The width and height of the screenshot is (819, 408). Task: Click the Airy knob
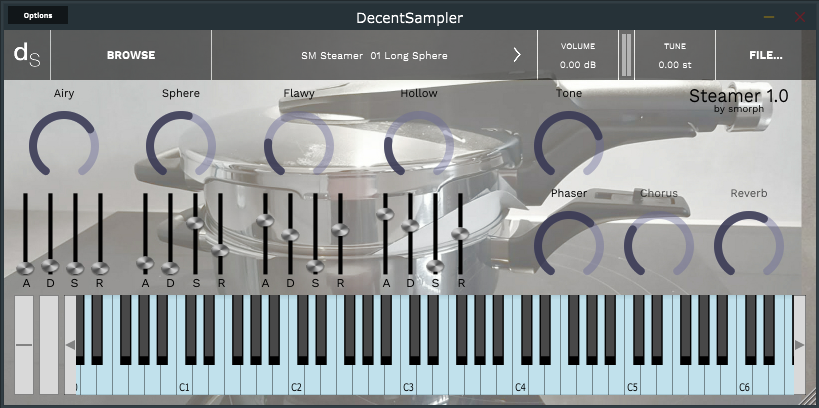click(64, 145)
